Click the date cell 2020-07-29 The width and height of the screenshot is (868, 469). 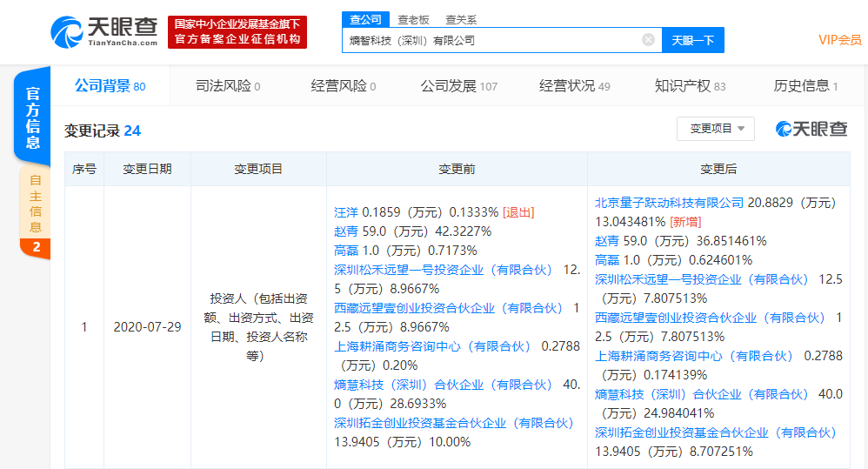pos(147,327)
